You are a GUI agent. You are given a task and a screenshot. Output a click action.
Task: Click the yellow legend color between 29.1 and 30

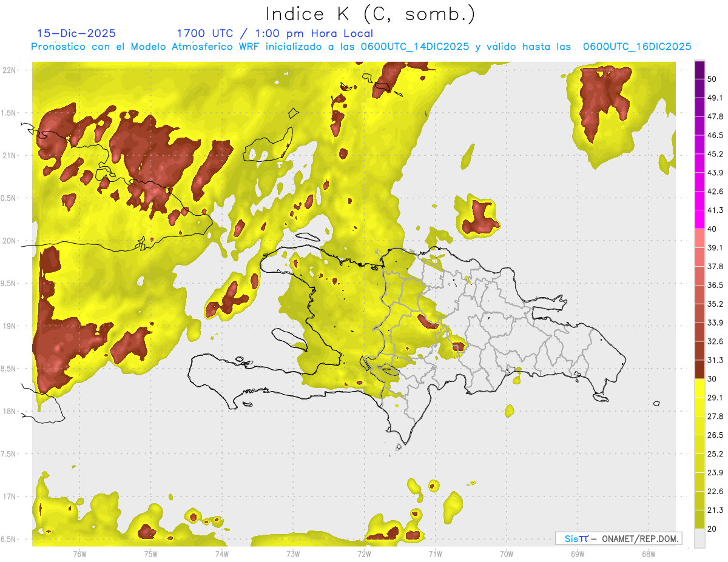pos(699,388)
